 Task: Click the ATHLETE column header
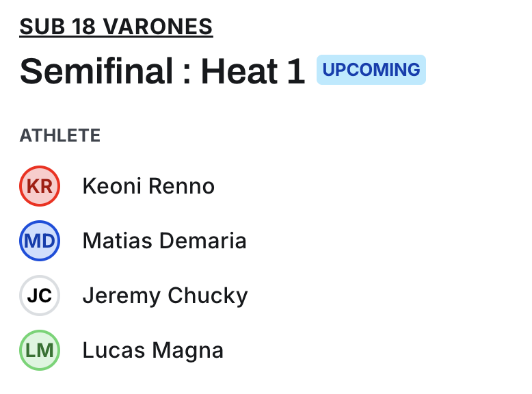pyautogui.click(x=60, y=135)
